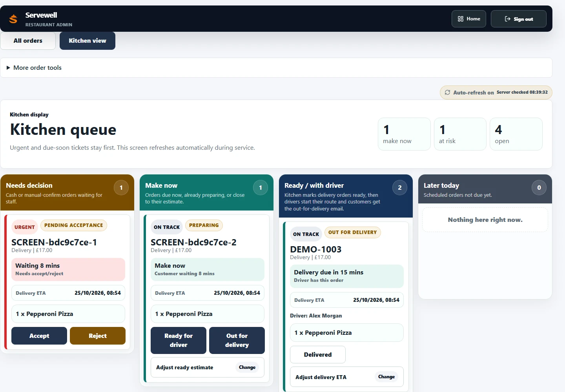Click the 1 make now stat card
The height and width of the screenshot is (392, 565).
404,134
